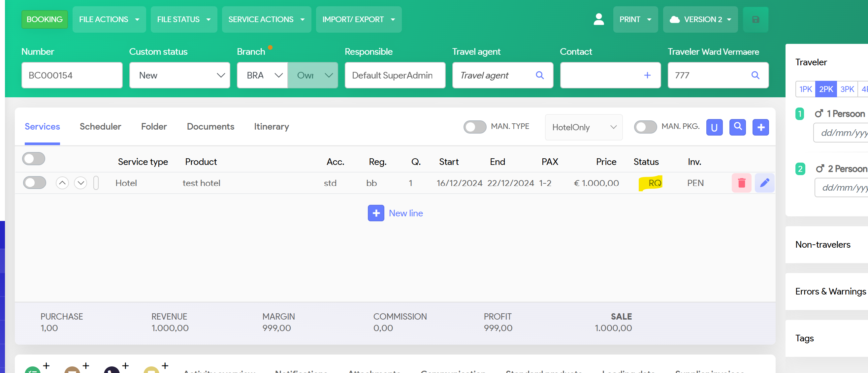
Task: Edit the test hotel service line
Action: coord(764,183)
